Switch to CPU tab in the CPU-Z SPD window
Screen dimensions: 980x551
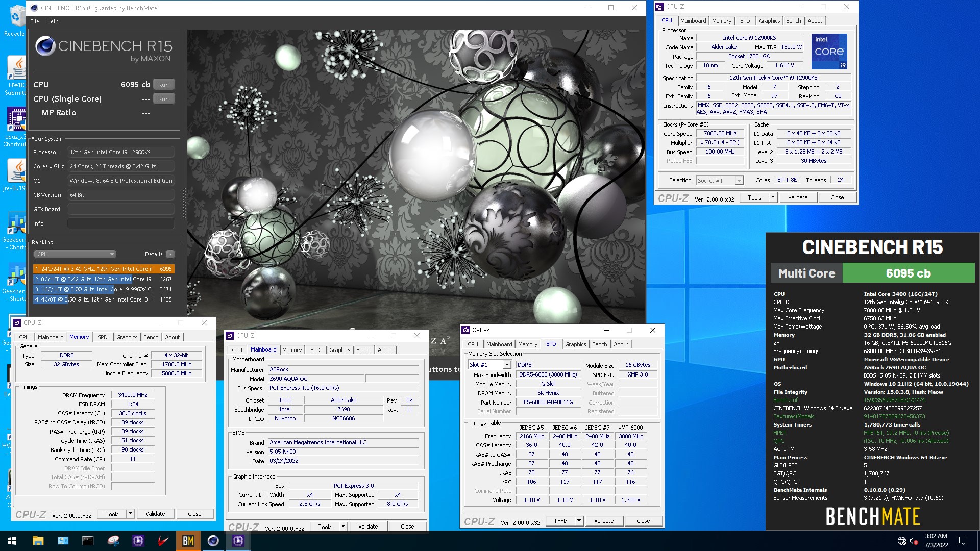tap(473, 344)
